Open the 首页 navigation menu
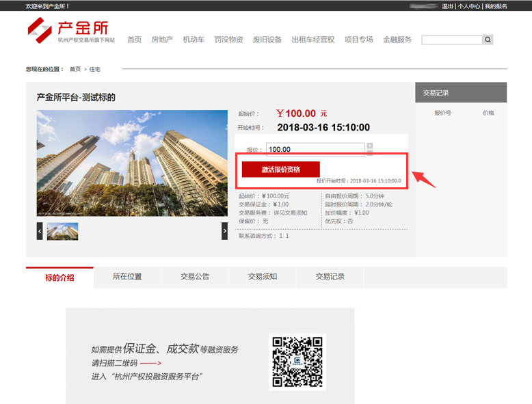532x404 pixels. [134, 40]
